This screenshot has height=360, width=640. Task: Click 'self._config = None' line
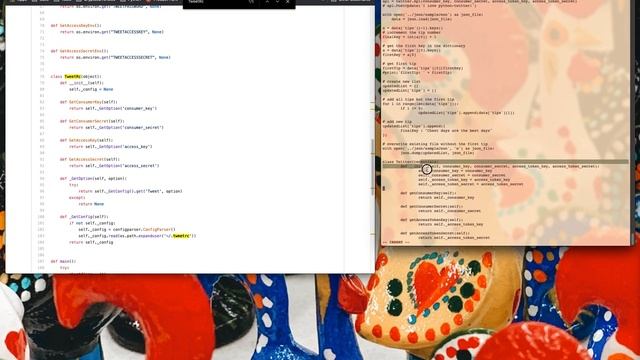point(91,89)
